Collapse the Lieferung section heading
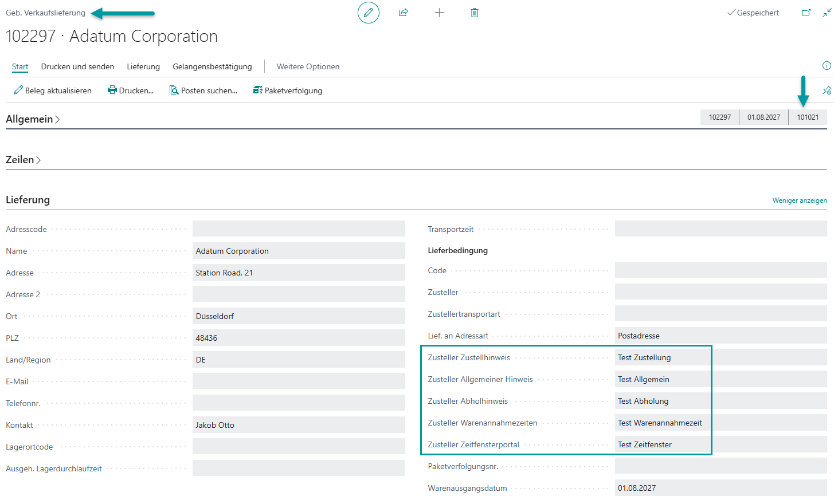This screenshot has width=834, height=504. click(x=28, y=200)
